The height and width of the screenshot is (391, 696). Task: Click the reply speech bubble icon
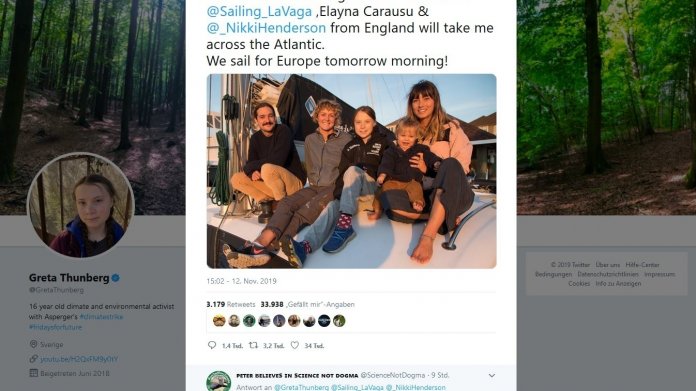pos(212,345)
